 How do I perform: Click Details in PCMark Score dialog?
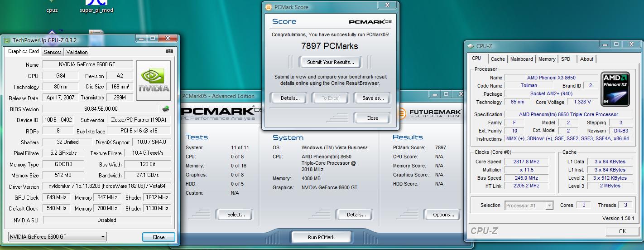(x=290, y=98)
